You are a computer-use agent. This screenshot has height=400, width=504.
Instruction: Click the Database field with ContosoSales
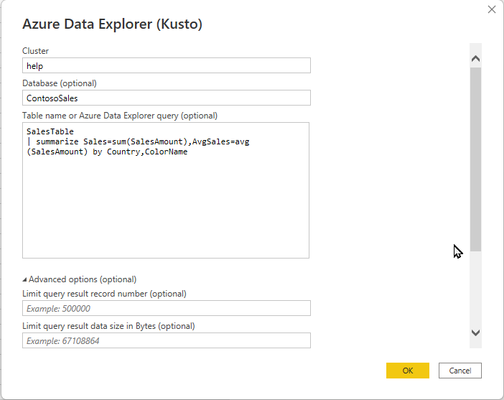166,98
